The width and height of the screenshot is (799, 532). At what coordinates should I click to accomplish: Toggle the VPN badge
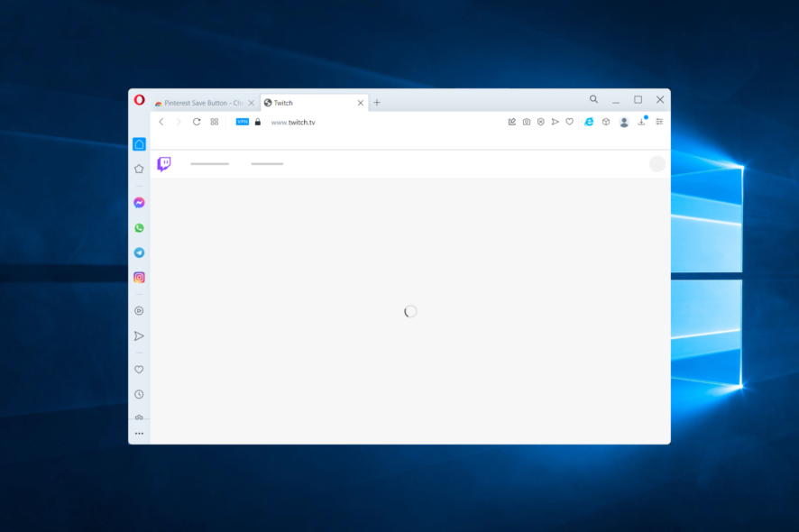pyautogui.click(x=242, y=122)
